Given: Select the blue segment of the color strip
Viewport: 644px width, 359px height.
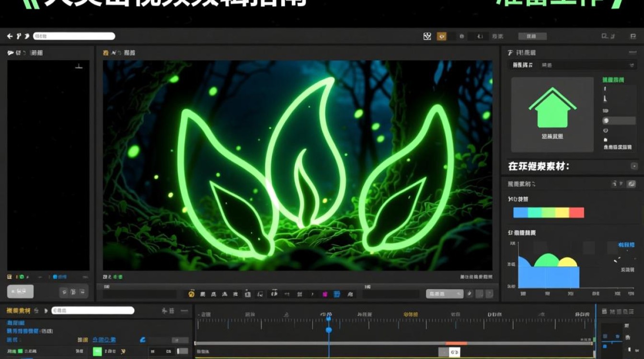Looking at the screenshot, I should pos(520,213).
